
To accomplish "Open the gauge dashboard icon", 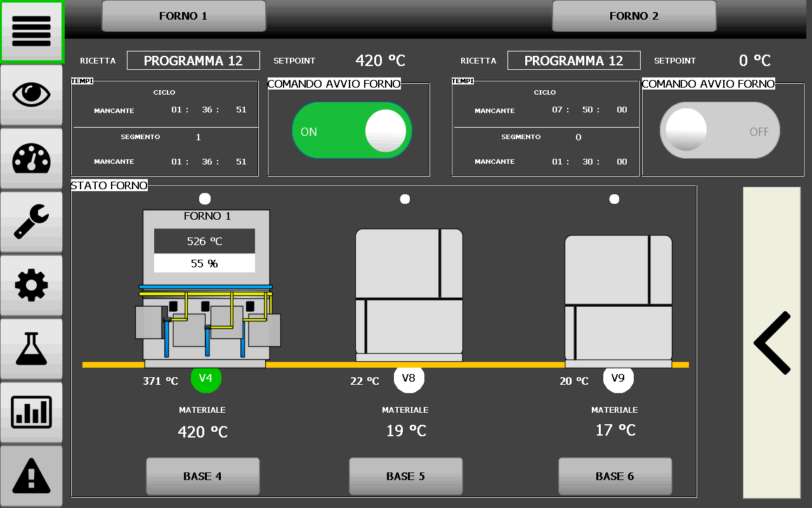I will (x=31, y=158).
